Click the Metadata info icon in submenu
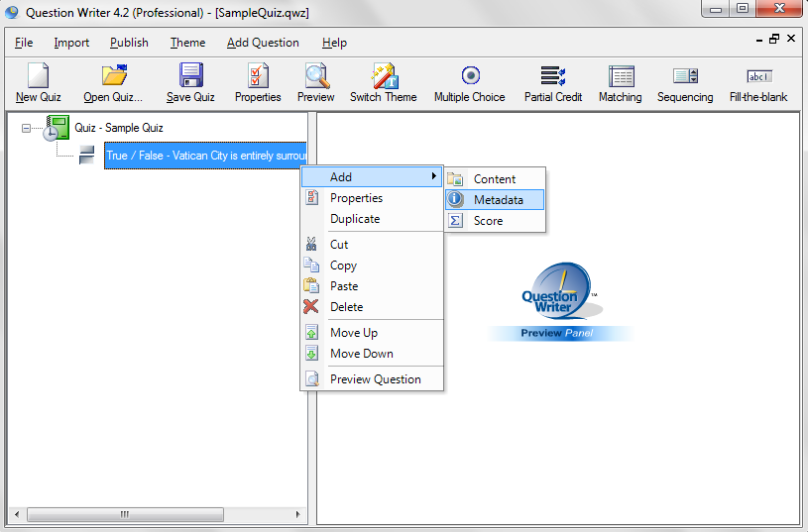The height and width of the screenshot is (532, 808). pos(455,199)
